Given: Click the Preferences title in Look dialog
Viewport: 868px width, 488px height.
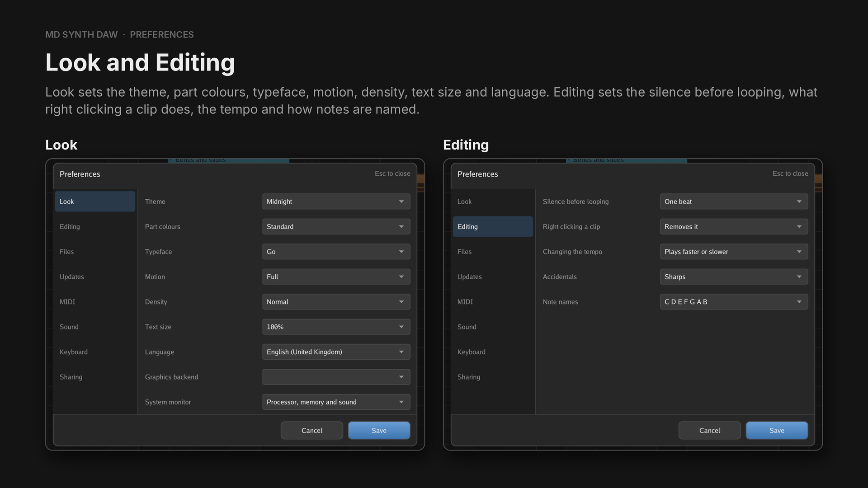Looking at the screenshot, I should point(80,174).
